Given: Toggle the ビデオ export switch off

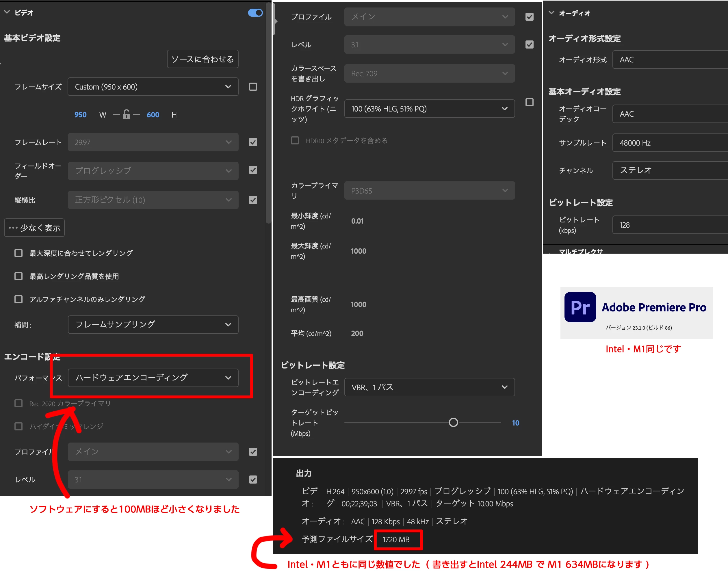Looking at the screenshot, I should pyautogui.click(x=255, y=13).
